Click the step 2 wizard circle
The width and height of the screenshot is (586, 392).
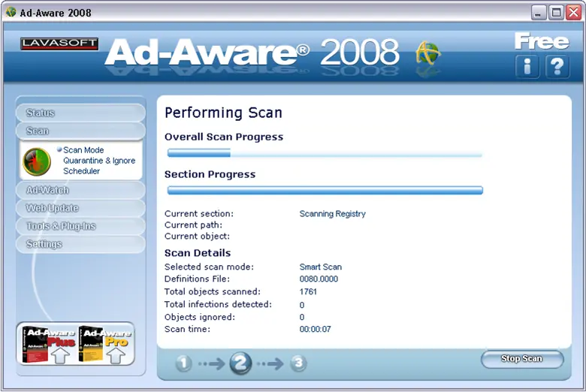(240, 363)
